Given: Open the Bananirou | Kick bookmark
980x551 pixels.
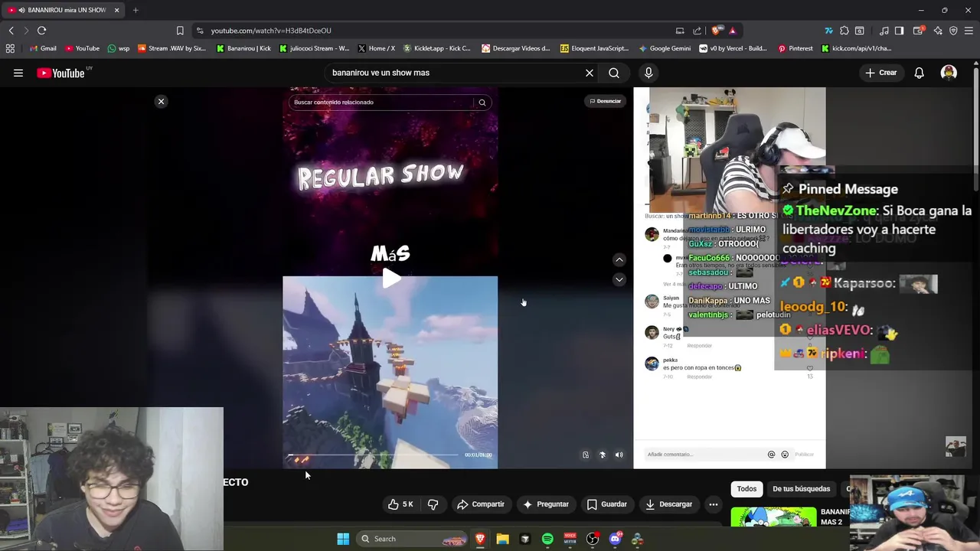Looking at the screenshot, I should pyautogui.click(x=243, y=48).
